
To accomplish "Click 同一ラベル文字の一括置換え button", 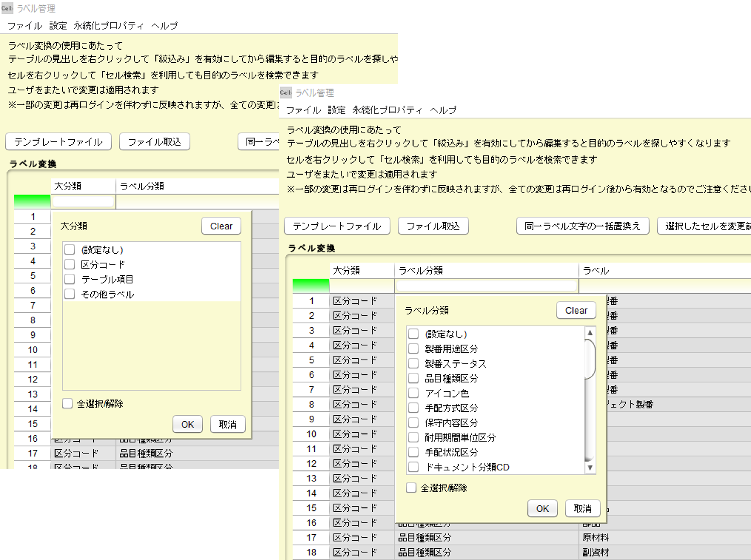I will [582, 226].
